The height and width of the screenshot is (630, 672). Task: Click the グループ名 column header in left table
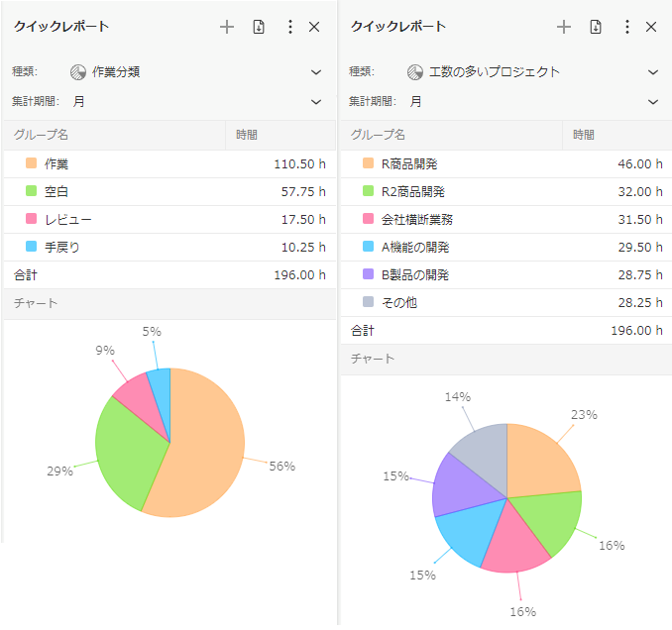click(42, 135)
